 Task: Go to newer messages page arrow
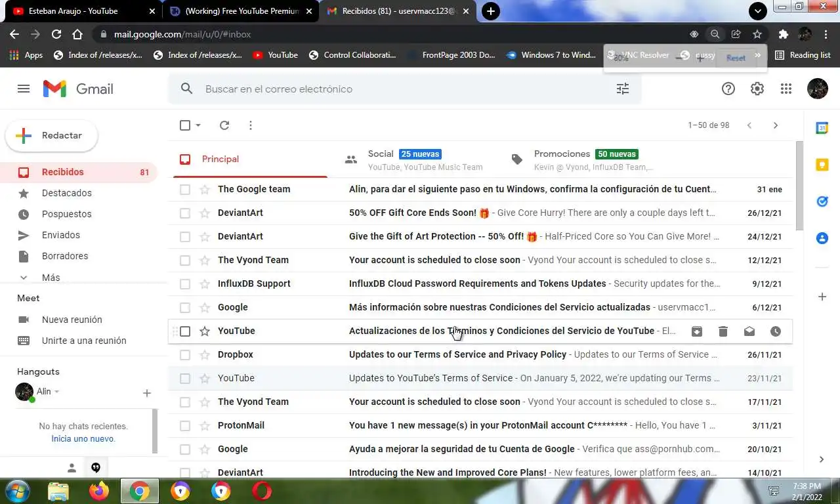click(x=749, y=125)
